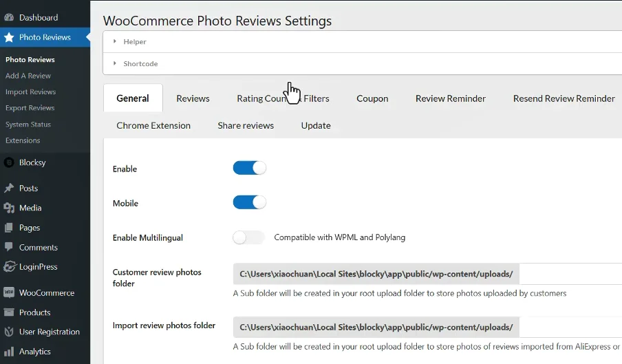Select the Review Reminder tab
Screen dimensions: 622x364
[x=450, y=98]
